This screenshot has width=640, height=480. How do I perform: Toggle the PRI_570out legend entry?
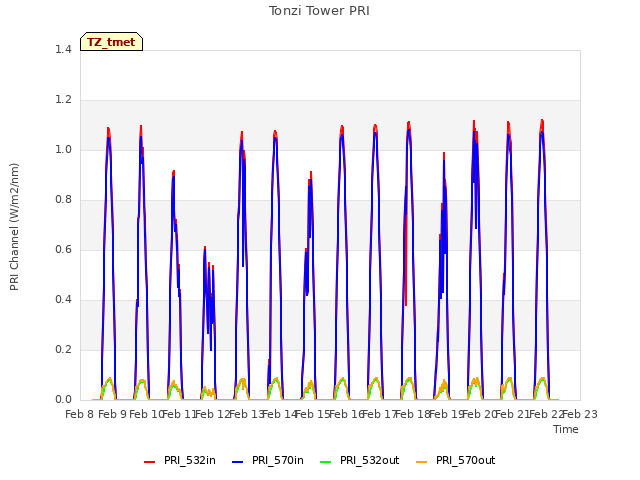point(456,461)
